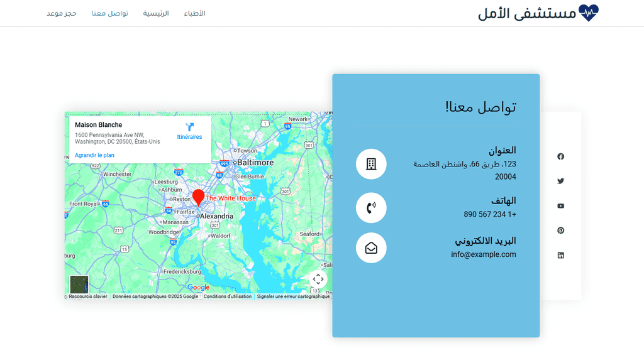Click The White House map label
Image resolution: width=644 pixels, height=353 pixels.
pyautogui.click(x=230, y=198)
